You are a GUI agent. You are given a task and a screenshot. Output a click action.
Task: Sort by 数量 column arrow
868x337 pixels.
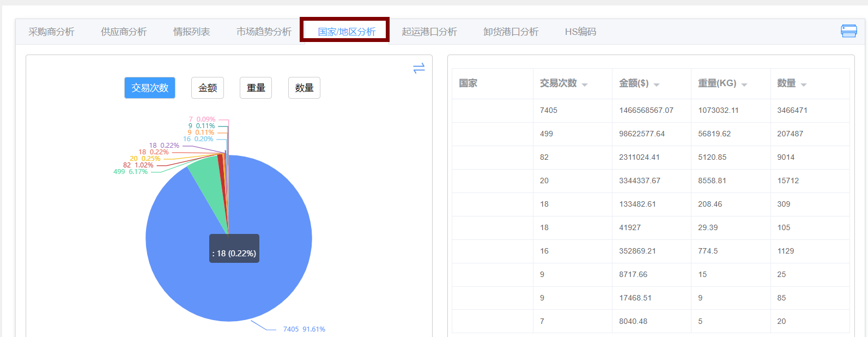804,85
